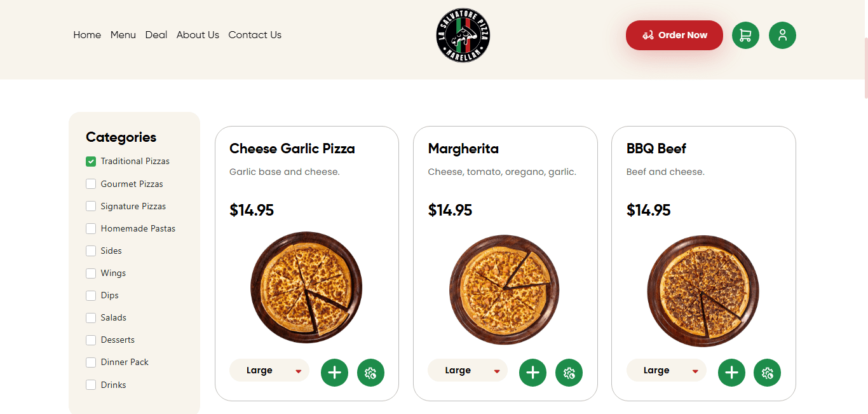Click the page vertical scrollbar thumb
Screen dimensions: 868x414
click(x=865, y=67)
